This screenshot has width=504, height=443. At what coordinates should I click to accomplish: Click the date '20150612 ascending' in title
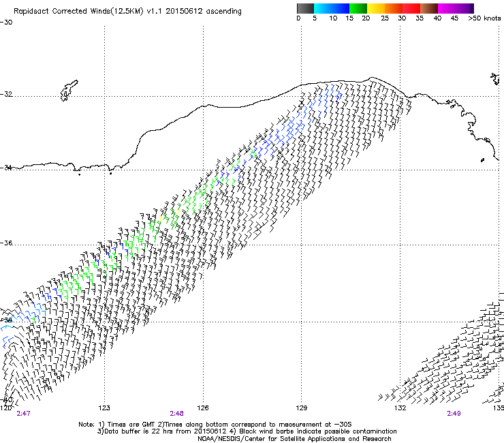204,12
